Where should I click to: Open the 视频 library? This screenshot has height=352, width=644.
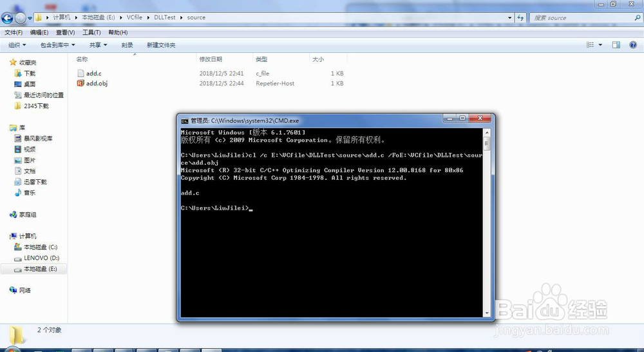point(30,150)
